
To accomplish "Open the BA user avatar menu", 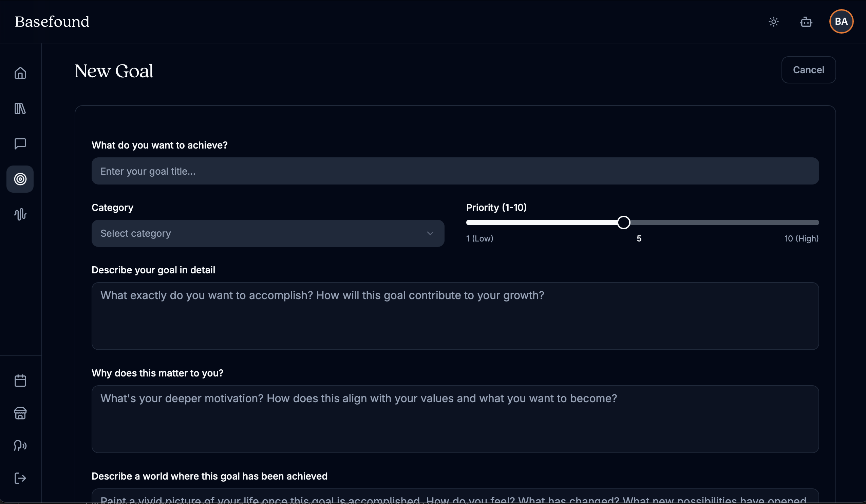I will 841,22.
